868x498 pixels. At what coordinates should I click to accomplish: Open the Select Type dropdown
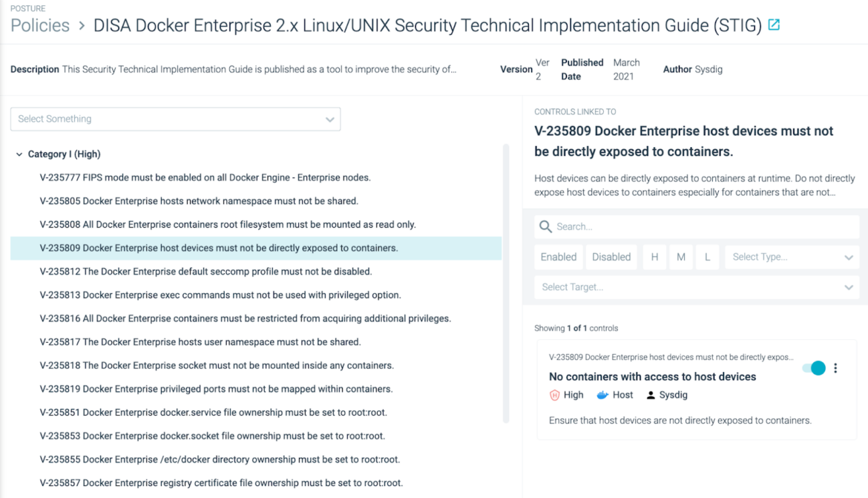point(791,257)
